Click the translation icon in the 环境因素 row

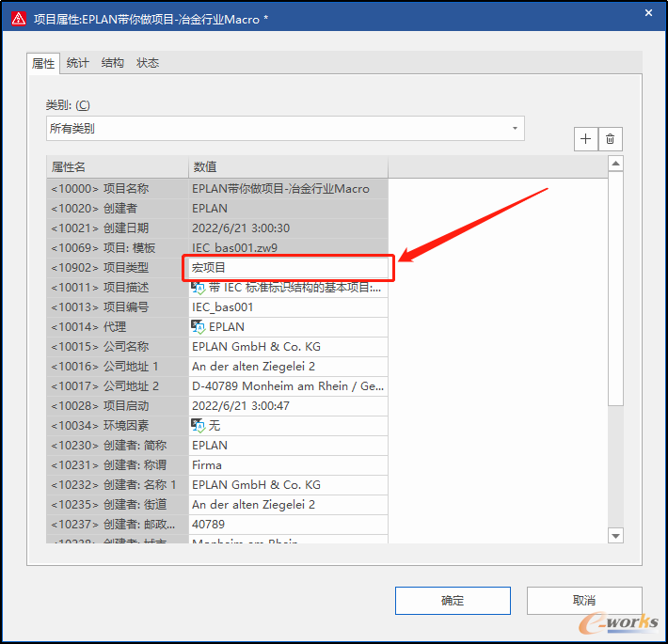click(199, 426)
